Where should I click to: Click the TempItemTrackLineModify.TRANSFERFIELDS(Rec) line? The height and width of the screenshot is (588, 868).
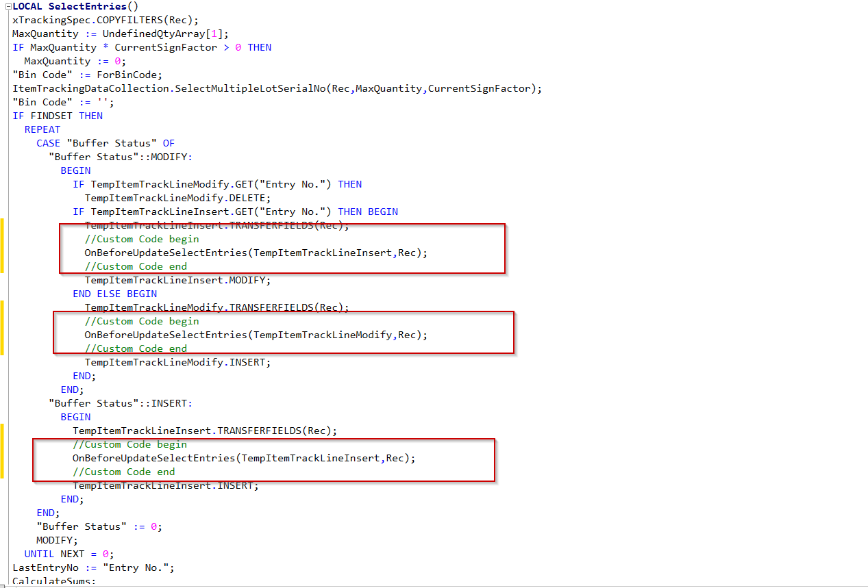[x=216, y=307]
